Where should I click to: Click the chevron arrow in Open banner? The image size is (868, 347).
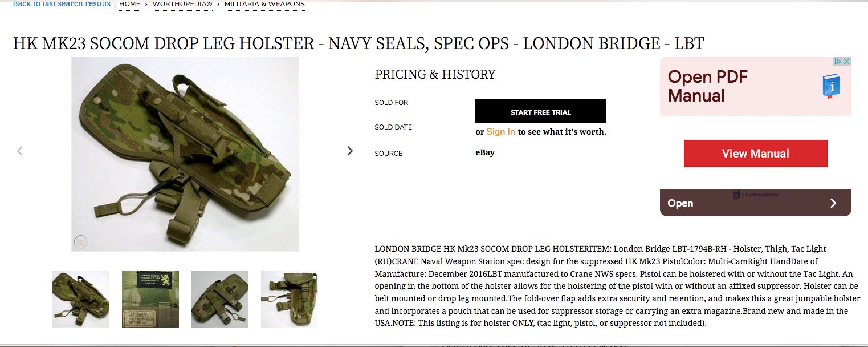(x=833, y=203)
